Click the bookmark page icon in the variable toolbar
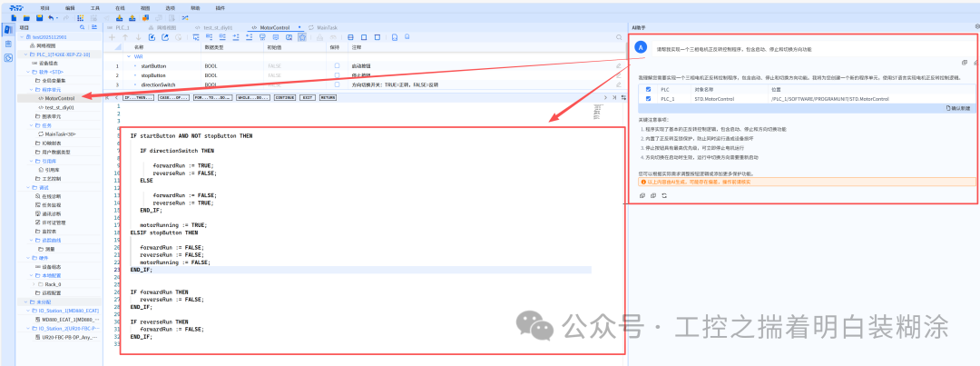This screenshot has height=366, width=980. coord(395,37)
